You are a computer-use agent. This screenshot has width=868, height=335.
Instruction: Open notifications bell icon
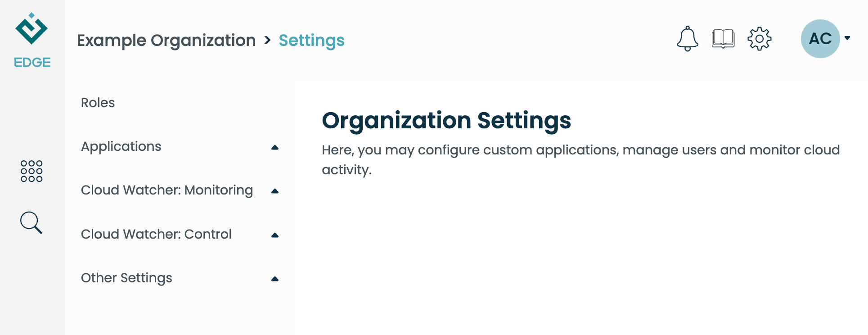(687, 39)
